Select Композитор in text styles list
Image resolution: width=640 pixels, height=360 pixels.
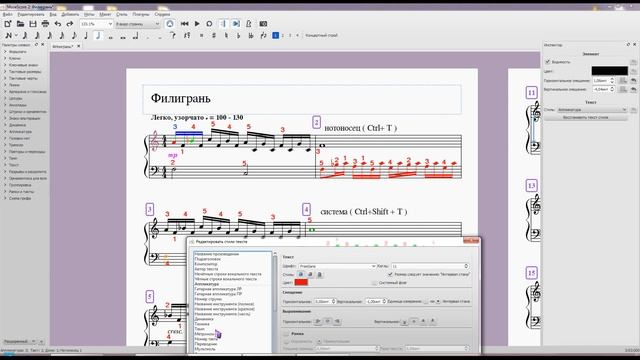pyautogui.click(x=206, y=264)
